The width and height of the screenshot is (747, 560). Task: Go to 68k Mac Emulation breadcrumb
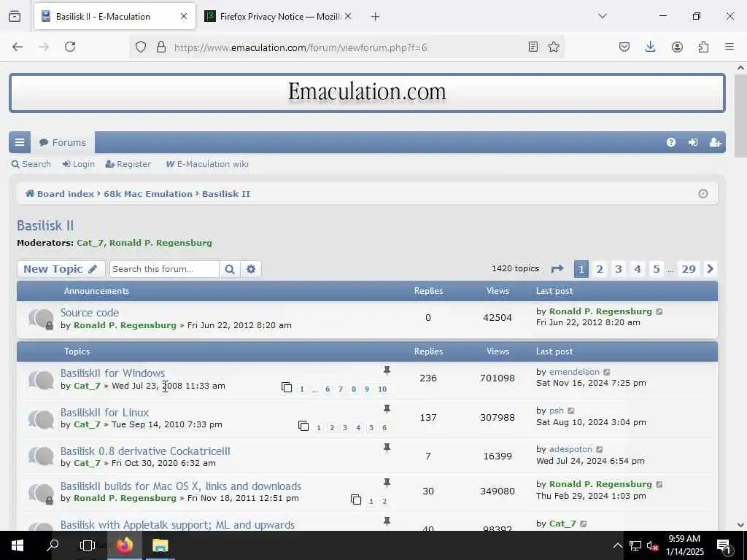pyautogui.click(x=148, y=194)
